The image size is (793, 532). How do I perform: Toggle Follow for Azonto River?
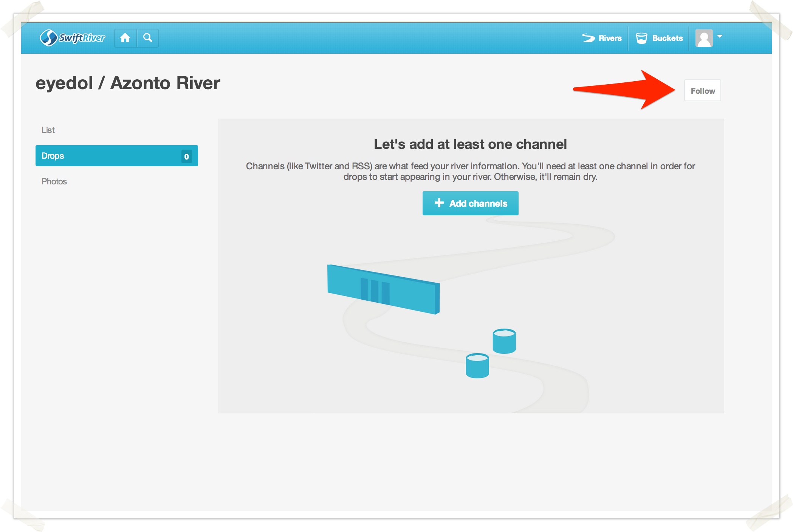pyautogui.click(x=702, y=91)
